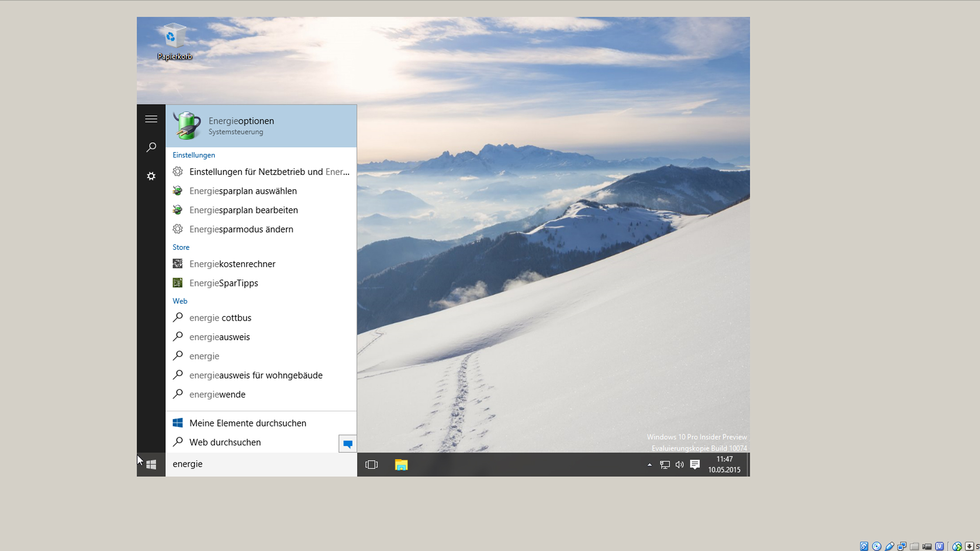
Task: Click the network tray icon
Action: [x=665, y=465]
